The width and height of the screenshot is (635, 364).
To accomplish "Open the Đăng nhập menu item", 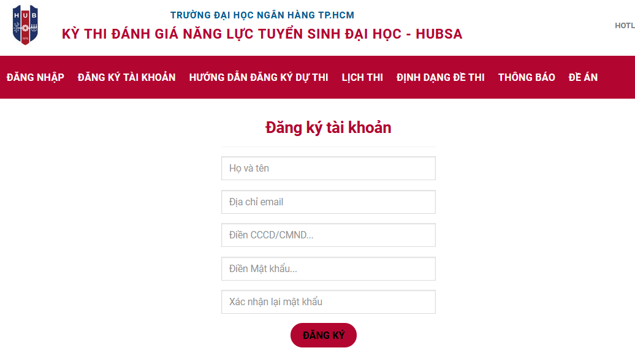I will (36, 77).
